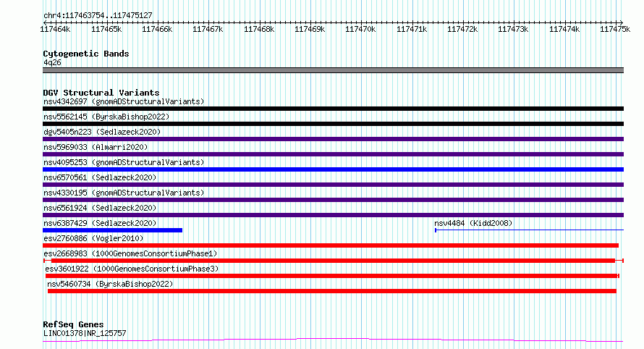
Task: Open variant nsv4342697 (gnomADStructuralVariants) label
Action: coord(124,101)
